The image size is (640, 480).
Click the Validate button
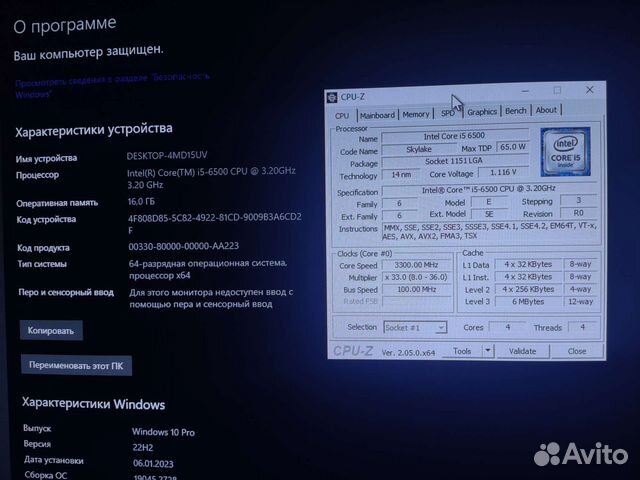tap(522, 351)
